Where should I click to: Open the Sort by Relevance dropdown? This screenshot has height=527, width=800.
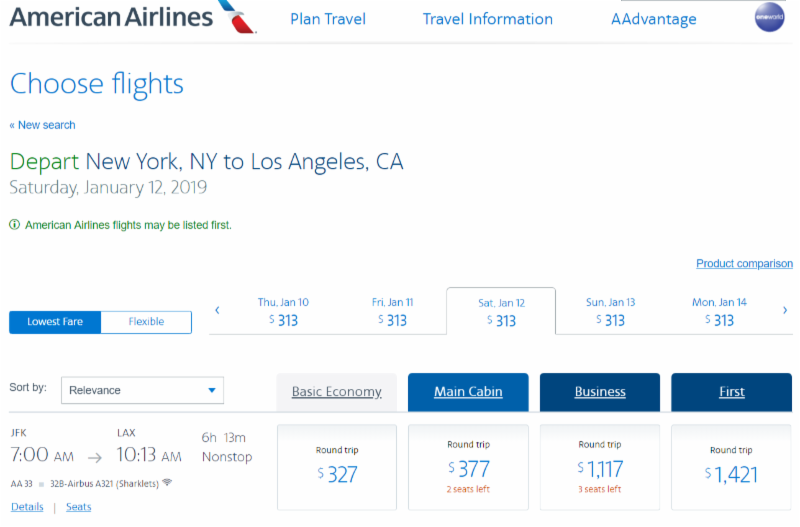142,390
